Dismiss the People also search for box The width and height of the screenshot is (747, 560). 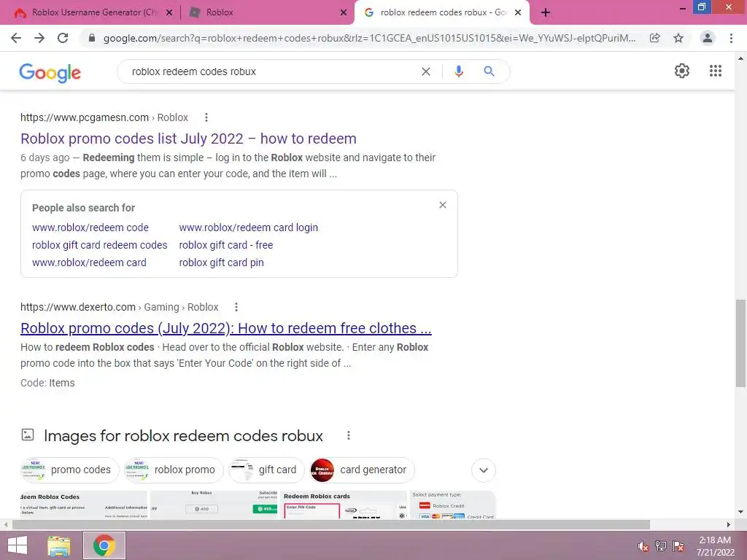pyautogui.click(x=443, y=205)
